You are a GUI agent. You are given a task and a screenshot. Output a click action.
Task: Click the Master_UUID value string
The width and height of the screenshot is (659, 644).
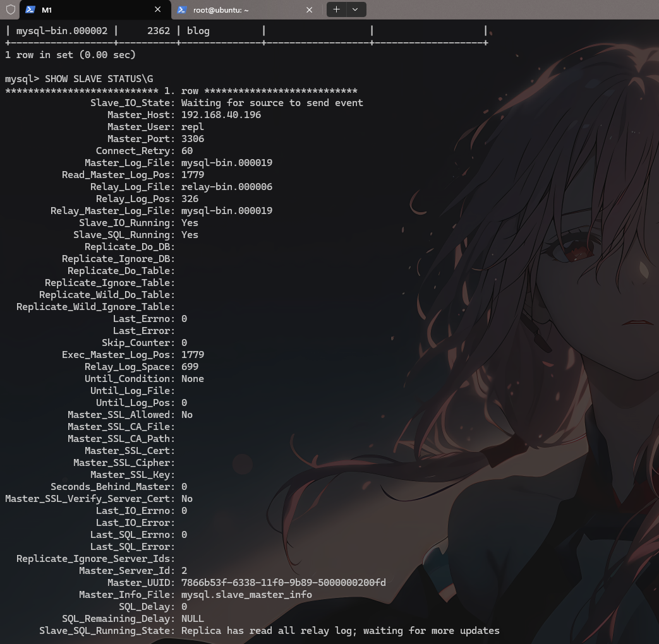point(283,583)
